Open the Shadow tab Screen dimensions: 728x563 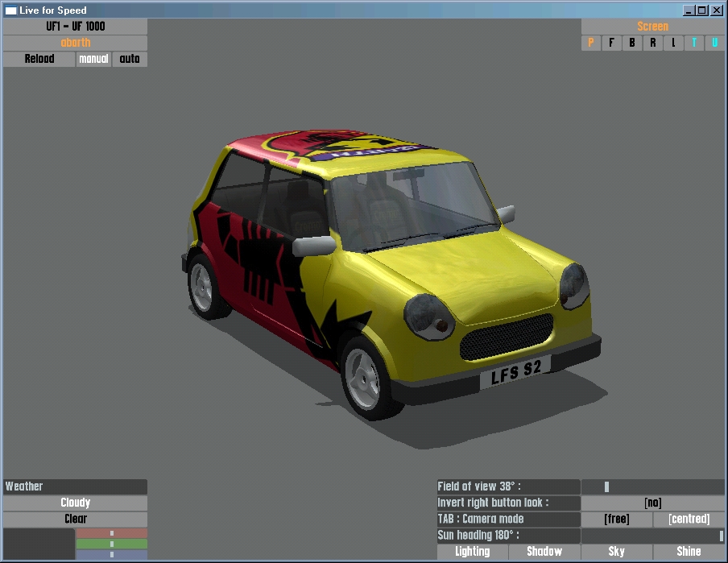[x=544, y=552]
